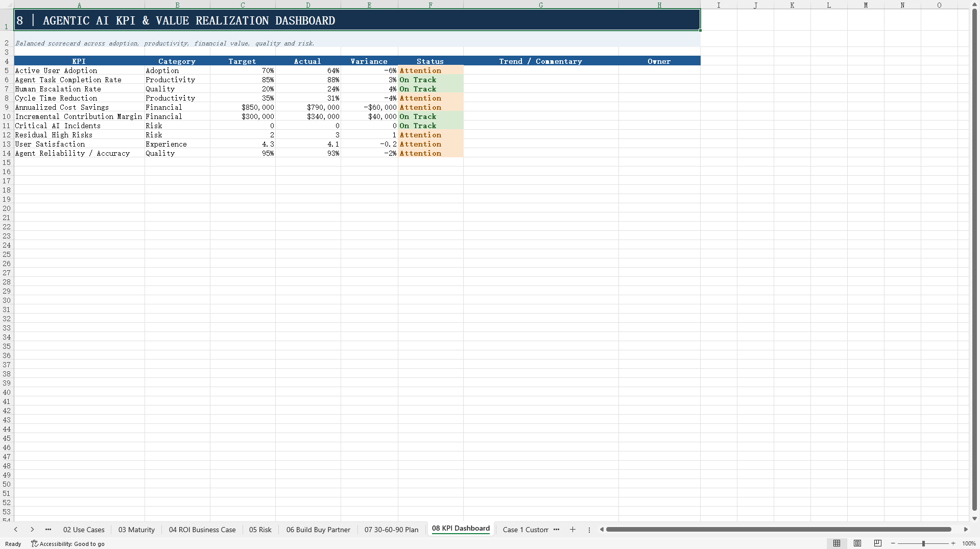Select the Target header cell
This screenshot has height=549, width=980.
coord(243,61)
